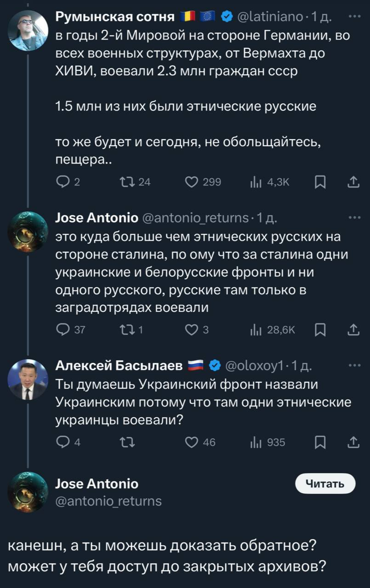
Task: Click the Читать follow button
Action: coord(325,484)
